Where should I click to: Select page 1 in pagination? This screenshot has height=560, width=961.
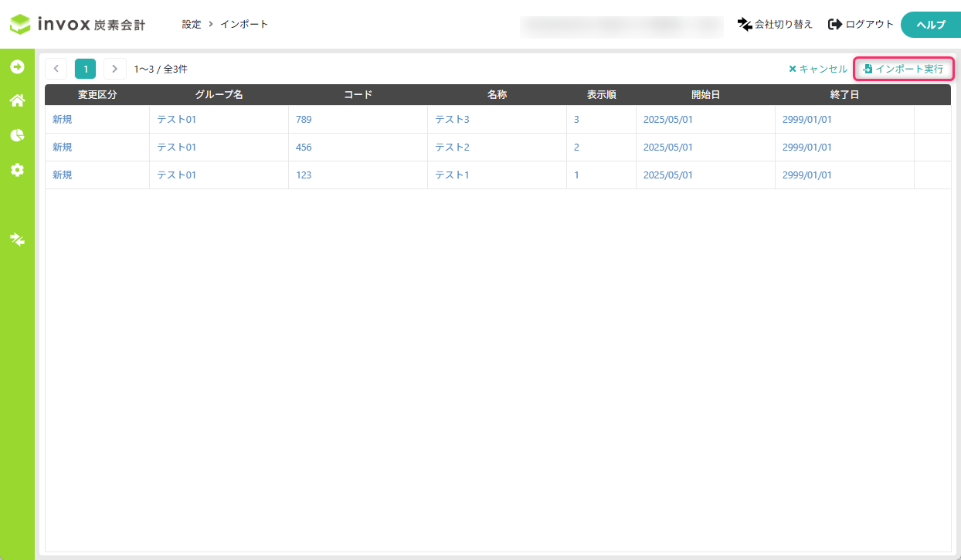86,69
